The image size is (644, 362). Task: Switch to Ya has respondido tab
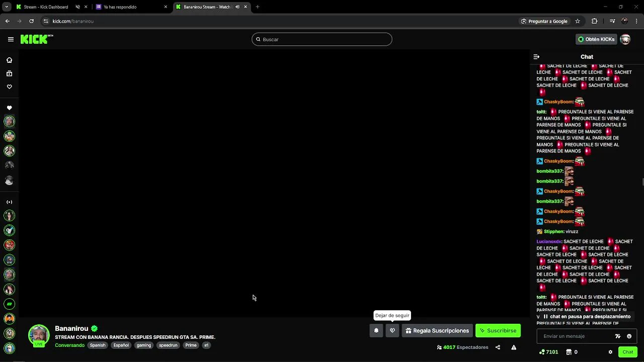pos(131,7)
